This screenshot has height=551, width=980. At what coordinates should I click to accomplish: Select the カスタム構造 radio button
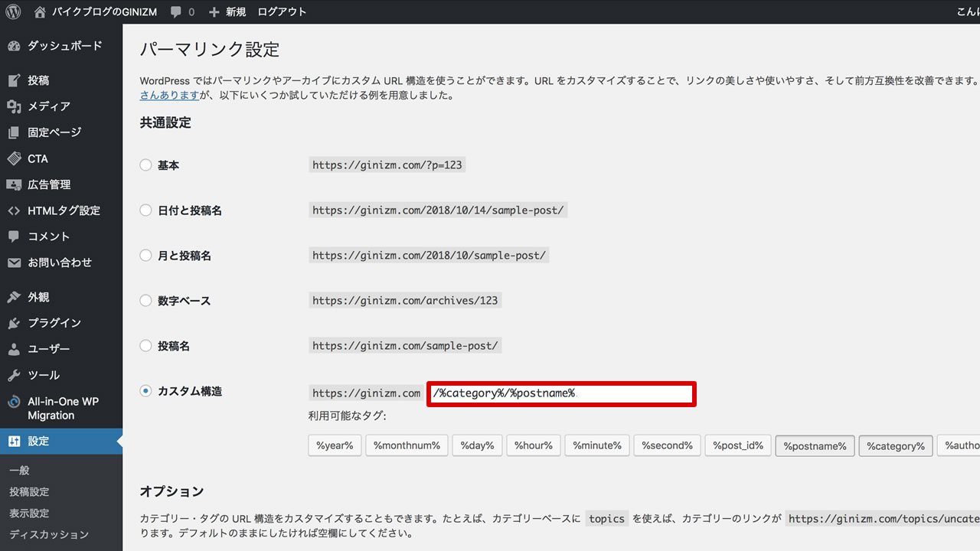145,391
